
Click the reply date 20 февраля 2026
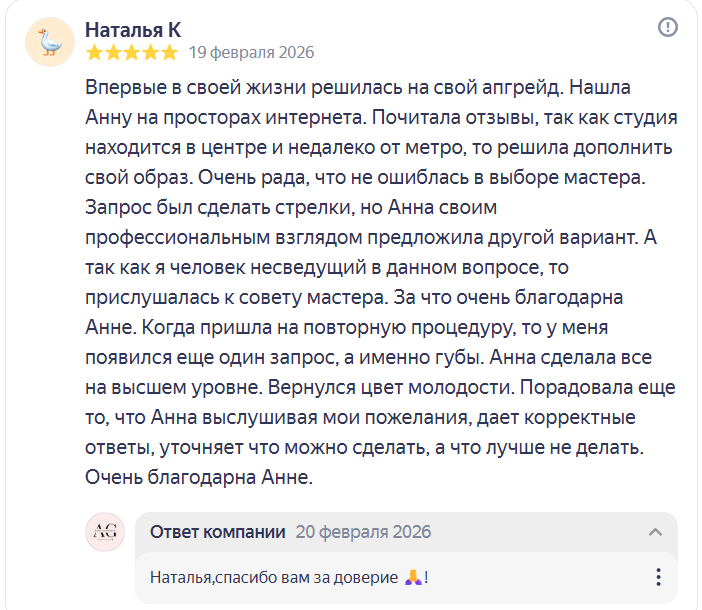coord(364,532)
